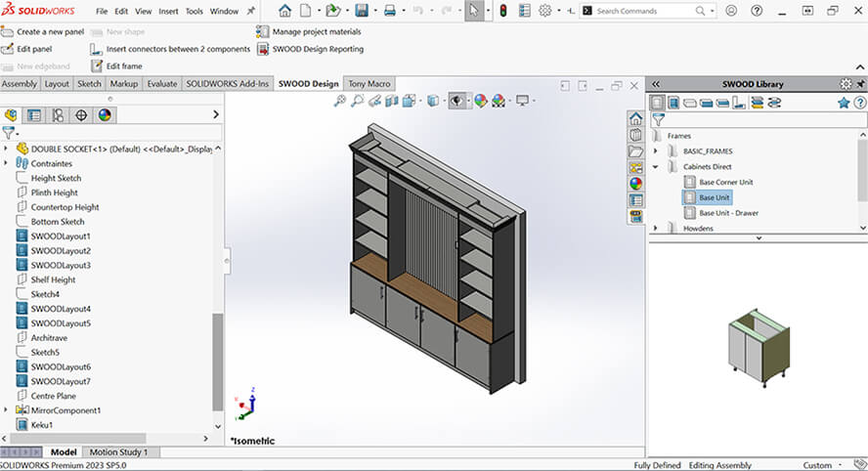Pin the SWOOD Library panel
Viewport: 868px width, 471px height.
tap(859, 84)
